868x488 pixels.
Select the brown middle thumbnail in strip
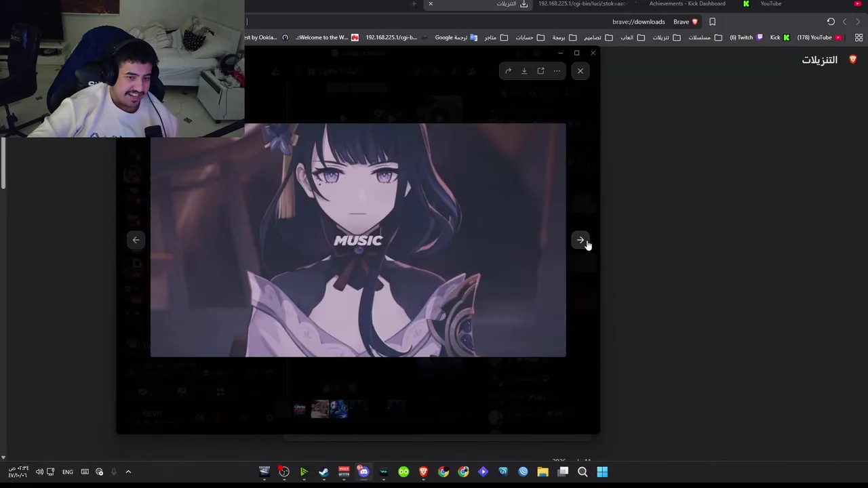(x=319, y=409)
